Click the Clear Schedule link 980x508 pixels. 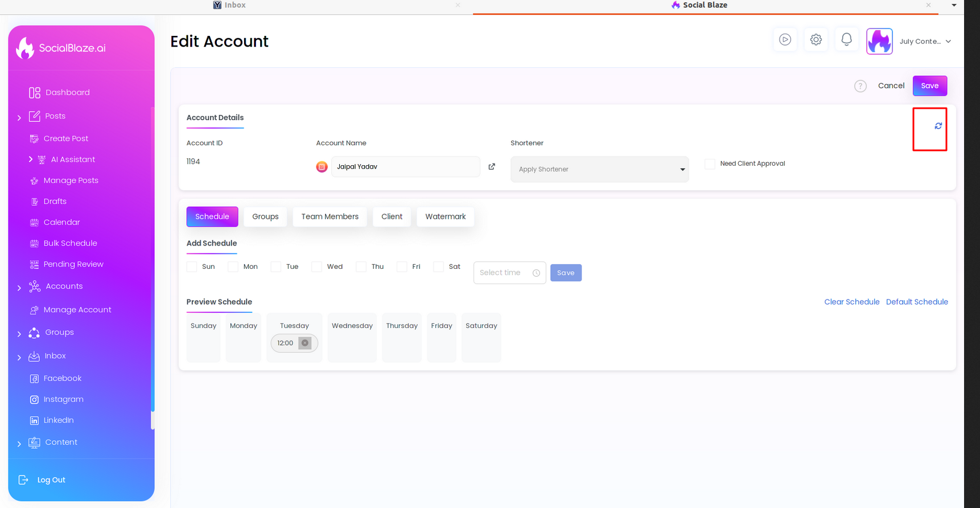(x=851, y=302)
